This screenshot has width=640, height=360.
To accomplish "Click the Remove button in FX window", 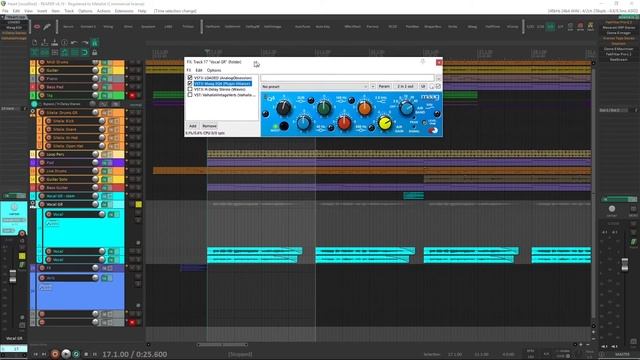I will [x=209, y=126].
